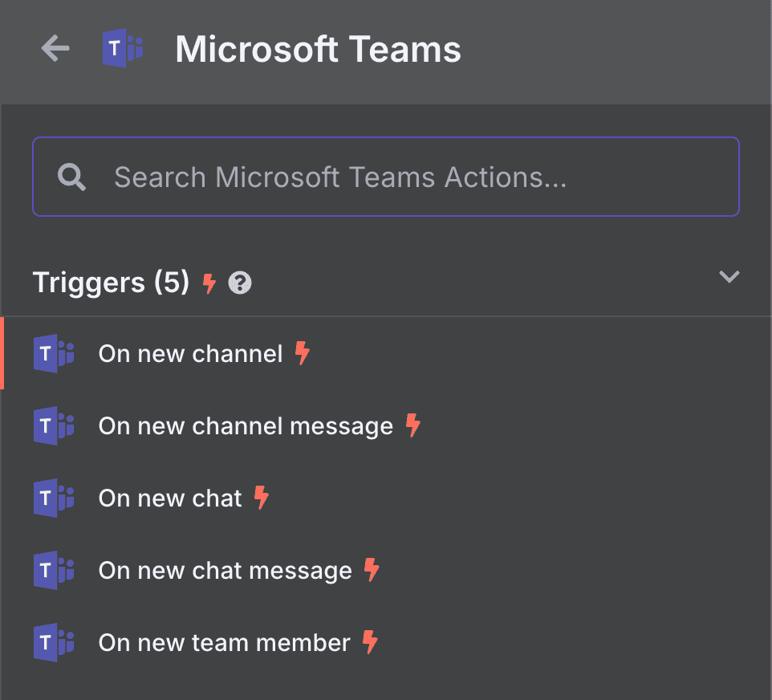
Task: Choose the On new chat trigger
Action: [170, 499]
